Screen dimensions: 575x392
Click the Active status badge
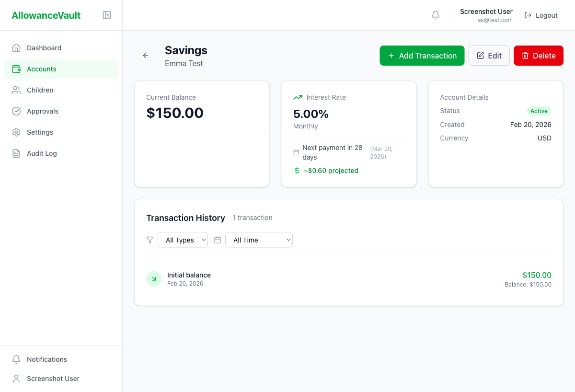(539, 111)
